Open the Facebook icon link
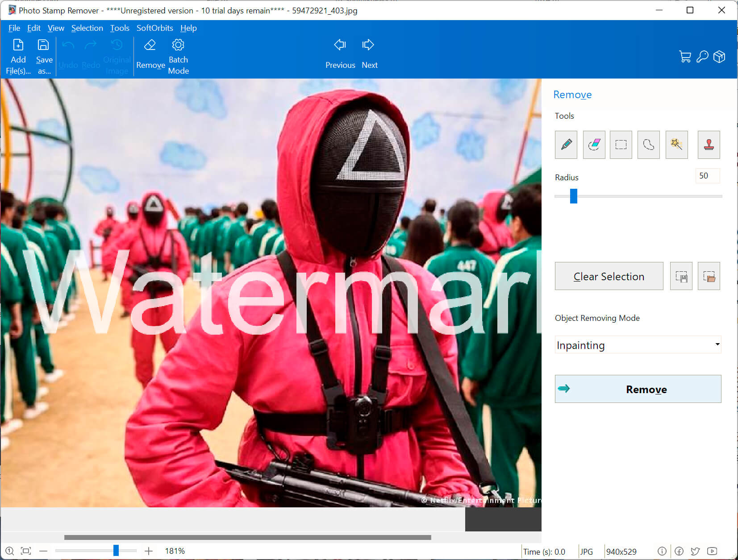The image size is (738, 560). click(x=679, y=551)
